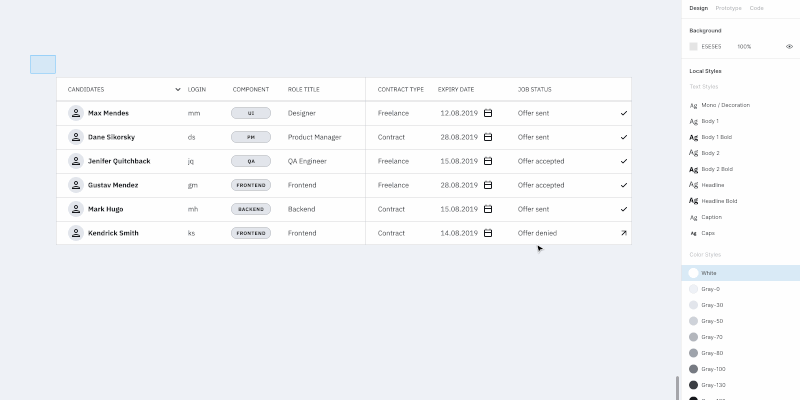Click the UI component tag

251,113
